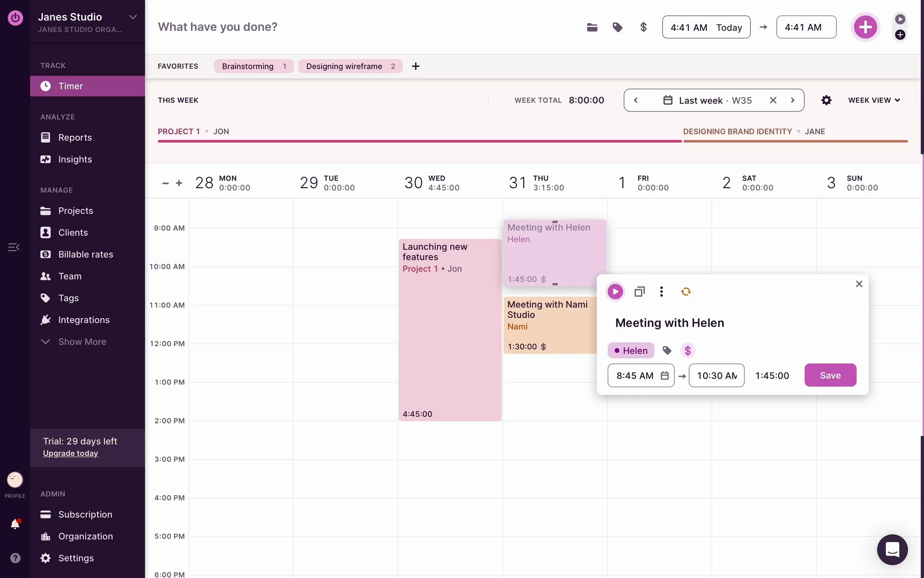The width and height of the screenshot is (924, 578).
Task: Expand the Janes Studio workspace switcher
Action: point(133,17)
